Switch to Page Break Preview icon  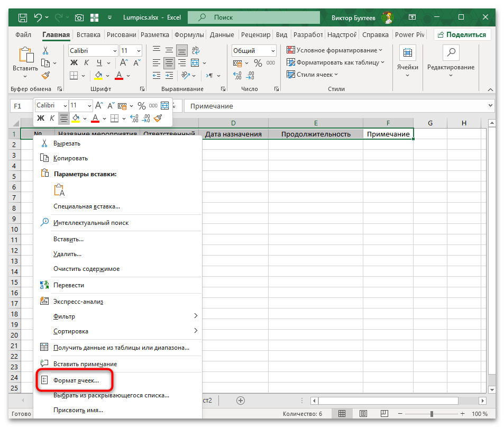pyautogui.click(x=384, y=413)
